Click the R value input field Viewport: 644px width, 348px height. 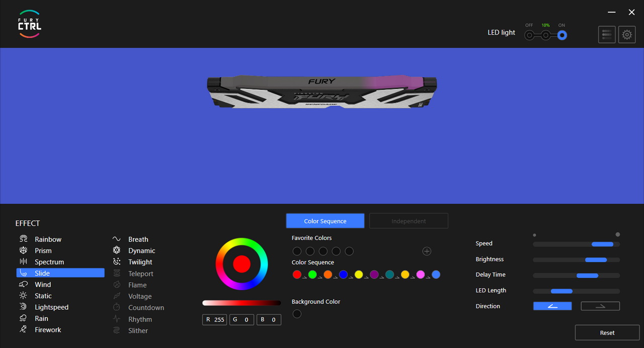pos(215,319)
